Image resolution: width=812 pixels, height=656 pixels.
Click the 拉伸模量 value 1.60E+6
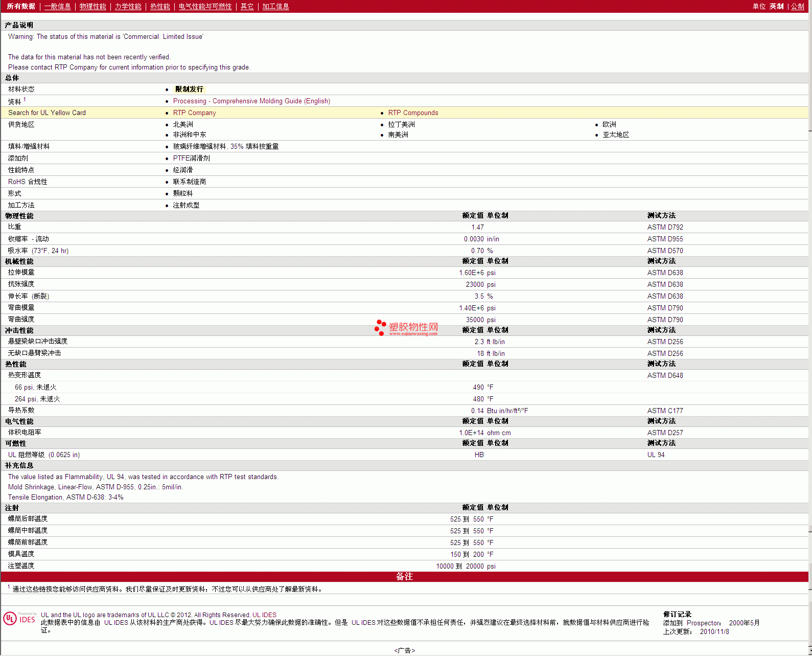point(471,273)
